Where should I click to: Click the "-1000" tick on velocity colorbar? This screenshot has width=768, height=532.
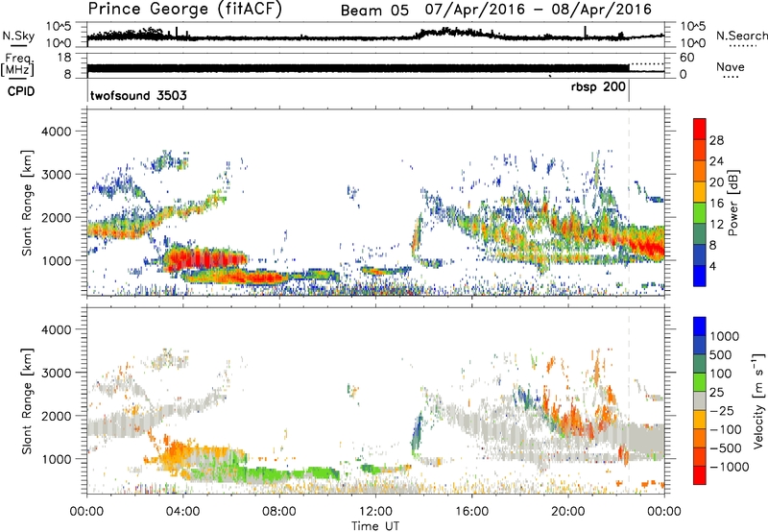point(730,467)
